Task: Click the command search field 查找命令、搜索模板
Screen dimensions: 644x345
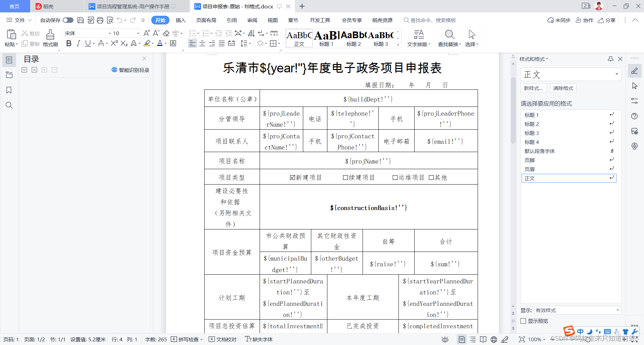Action: tap(430, 20)
